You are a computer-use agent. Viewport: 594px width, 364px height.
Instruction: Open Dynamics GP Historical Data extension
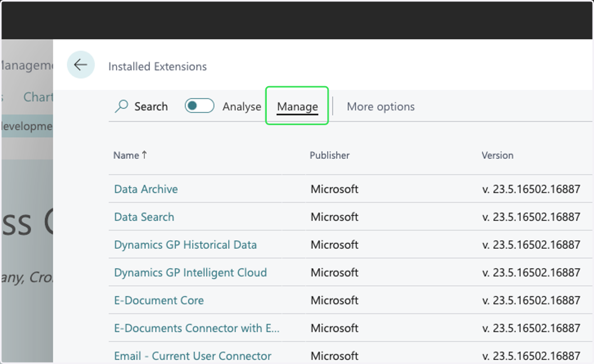coord(186,245)
